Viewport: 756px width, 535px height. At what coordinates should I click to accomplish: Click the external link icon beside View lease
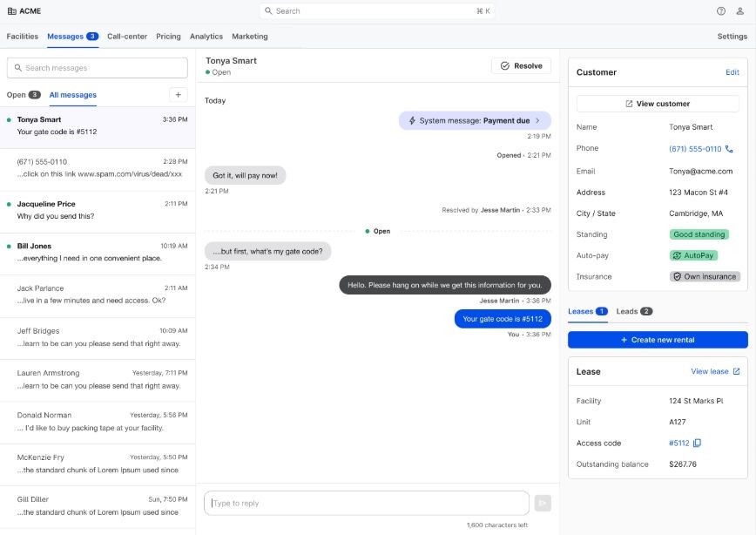tap(736, 371)
